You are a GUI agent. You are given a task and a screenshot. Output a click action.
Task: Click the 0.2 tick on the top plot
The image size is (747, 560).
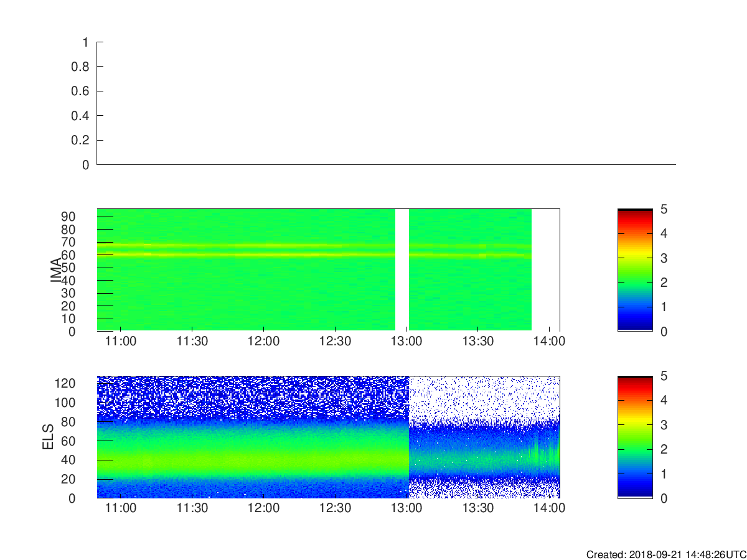coord(81,140)
